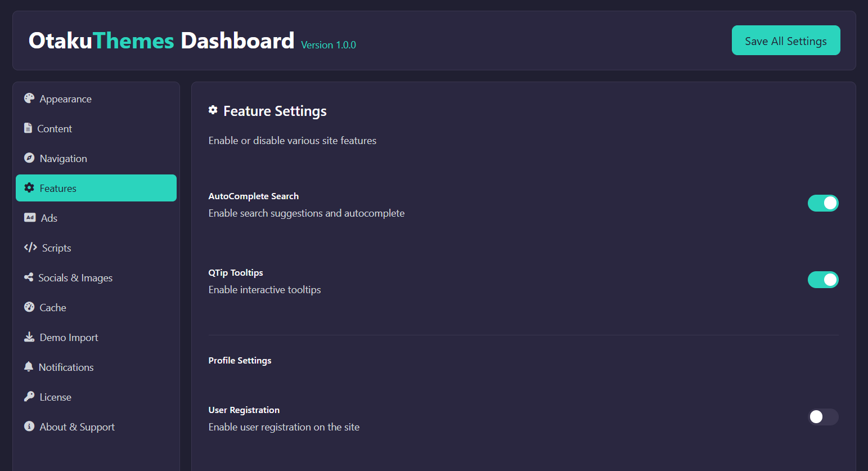Click the download icon beside Demo Import
This screenshot has width=868, height=471.
pyautogui.click(x=30, y=337)
